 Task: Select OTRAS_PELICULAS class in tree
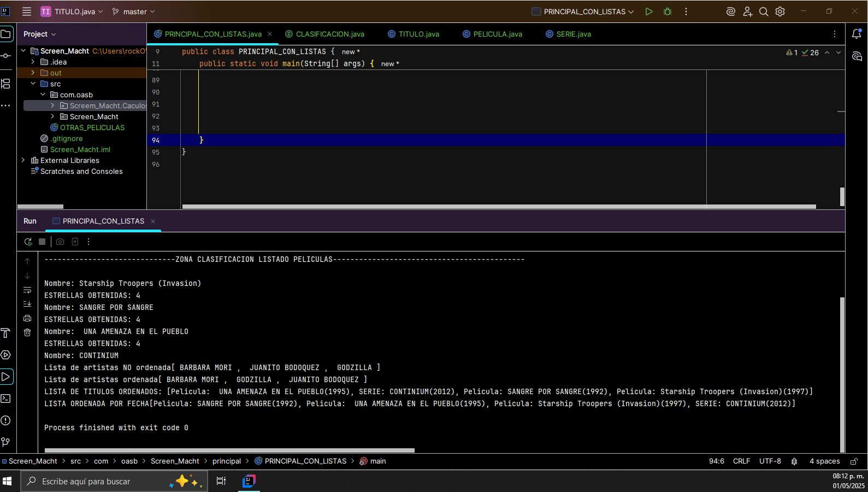[87, 127]
